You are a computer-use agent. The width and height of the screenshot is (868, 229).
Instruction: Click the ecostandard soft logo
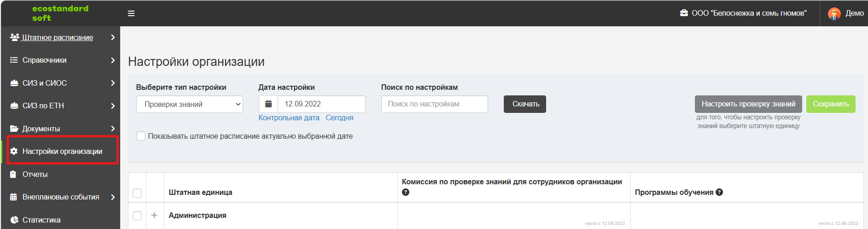60,13
